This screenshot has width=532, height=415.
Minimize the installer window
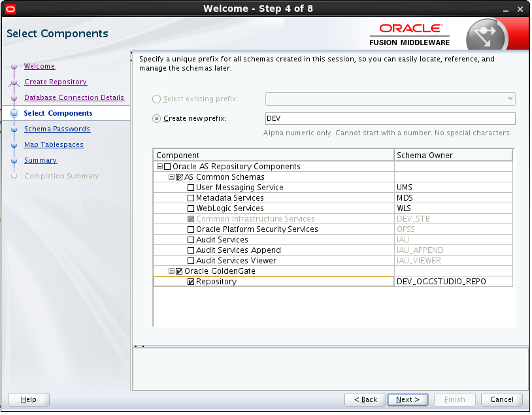[x=506, y=10]
